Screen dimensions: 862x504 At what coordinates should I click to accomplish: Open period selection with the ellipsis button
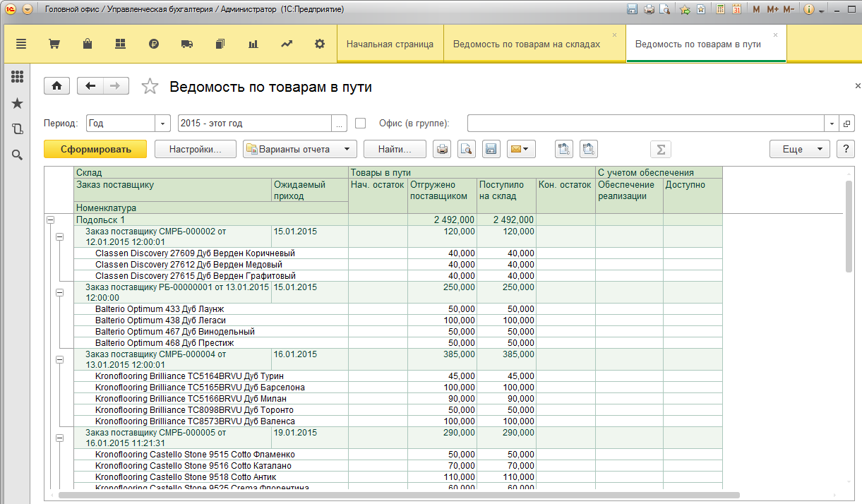click(340, 123)
